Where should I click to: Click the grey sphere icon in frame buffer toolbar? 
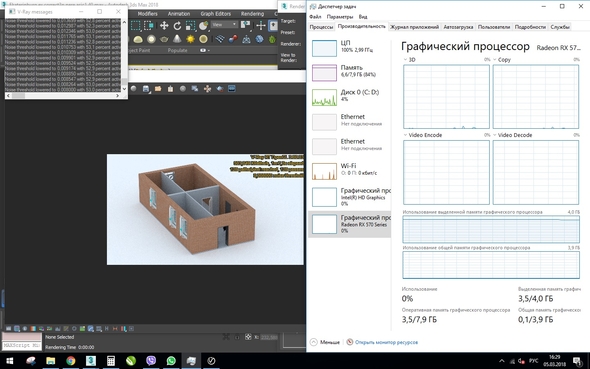(x=183, y=89)
